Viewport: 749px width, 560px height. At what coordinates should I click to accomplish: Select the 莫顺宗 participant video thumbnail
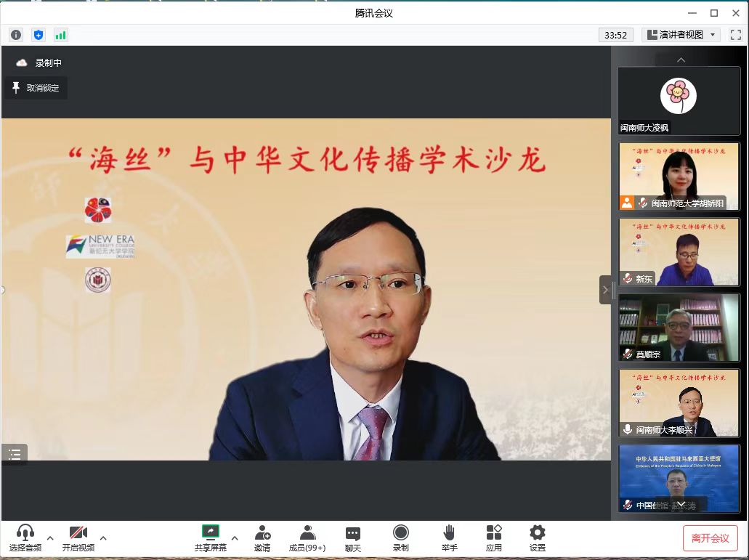679,327
